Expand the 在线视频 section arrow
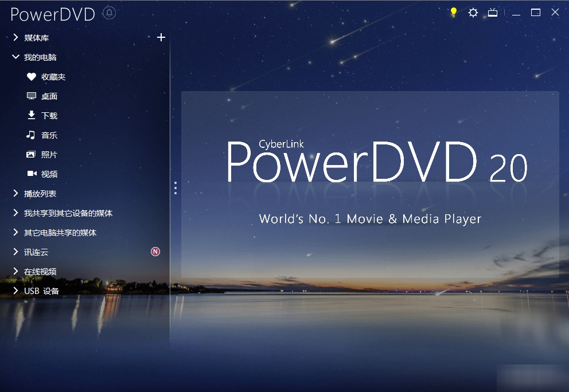This screenshot has height=392, width=569. [x=15, y=271]
